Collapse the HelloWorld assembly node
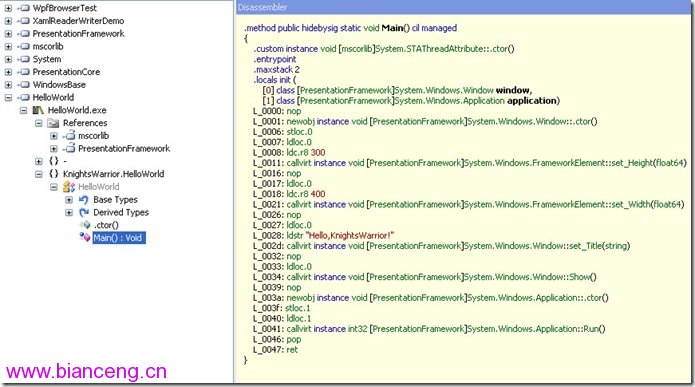 click(x=8, y=98)
